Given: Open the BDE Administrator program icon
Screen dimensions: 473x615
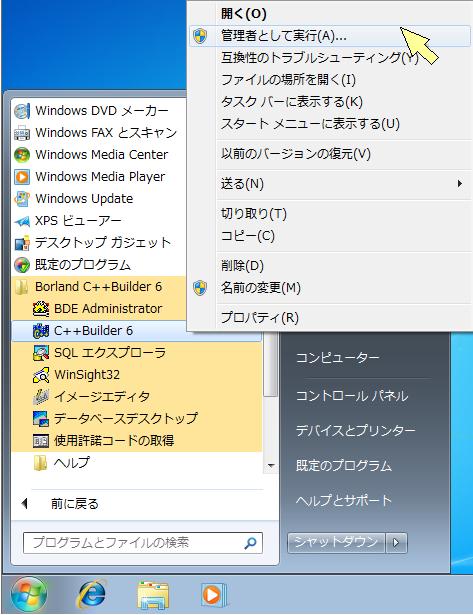Looking at the screenshot, I should coord(41,309).
